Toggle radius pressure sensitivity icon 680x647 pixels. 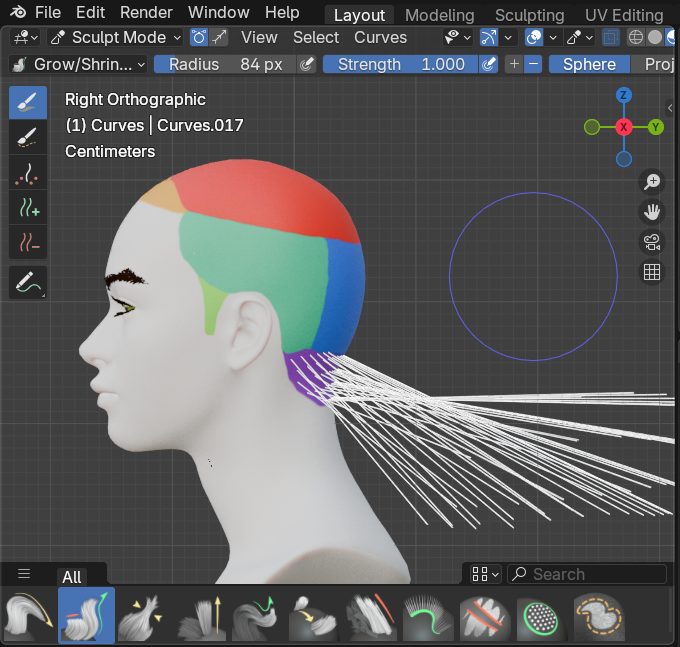pyautogui.click(x=308, y=64)
